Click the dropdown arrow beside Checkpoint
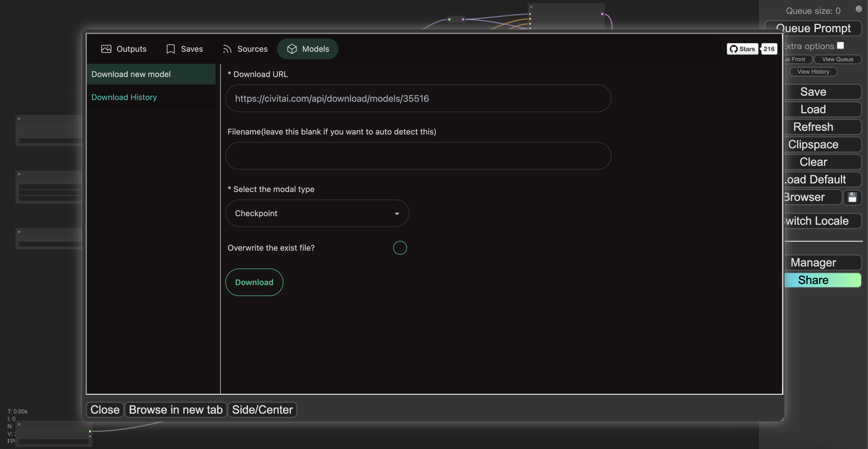Viewport: 868px width, 449px height. click(x=397, y=214)
